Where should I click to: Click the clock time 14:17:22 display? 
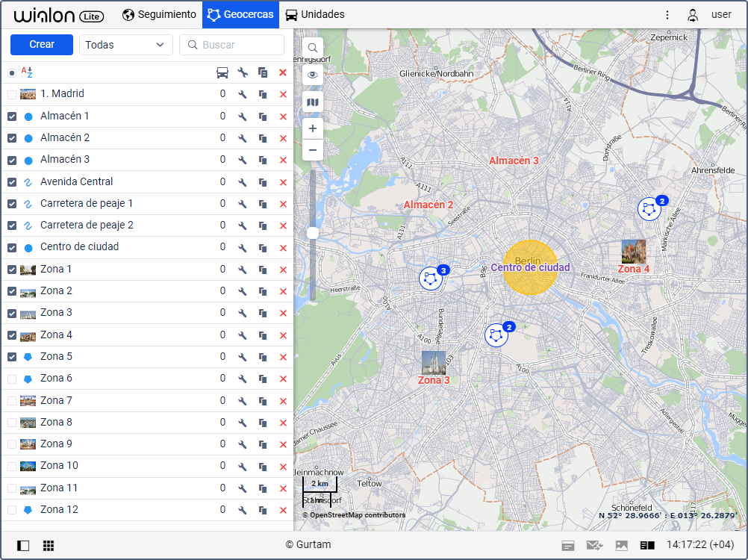[699, 545]
